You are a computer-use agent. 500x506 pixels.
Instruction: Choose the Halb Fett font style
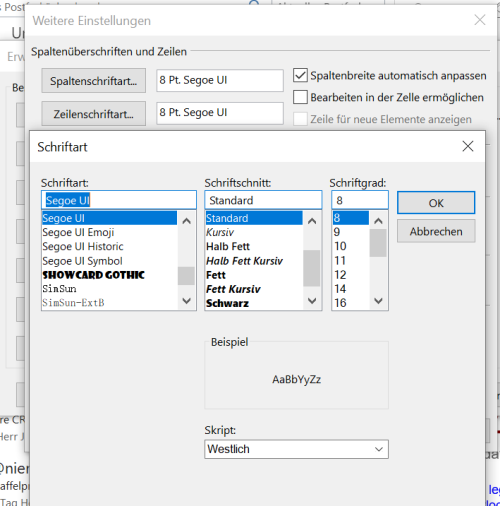click(x=254, y=246)
